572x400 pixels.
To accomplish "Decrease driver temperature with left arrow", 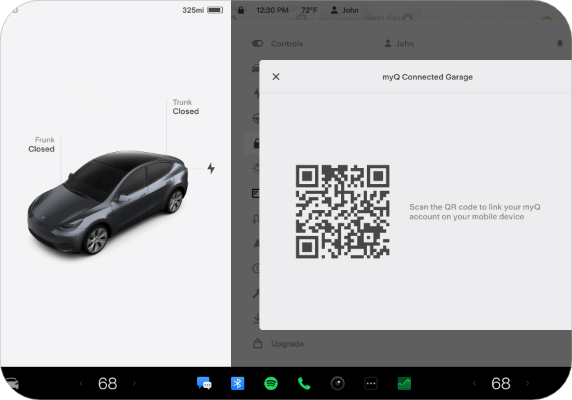I will (81, 384).
